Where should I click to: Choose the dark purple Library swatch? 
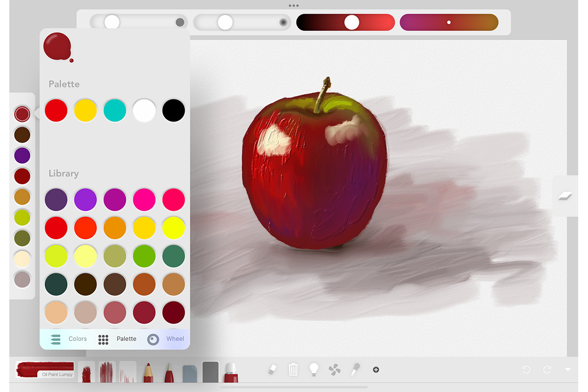click(x=56, y=199)
